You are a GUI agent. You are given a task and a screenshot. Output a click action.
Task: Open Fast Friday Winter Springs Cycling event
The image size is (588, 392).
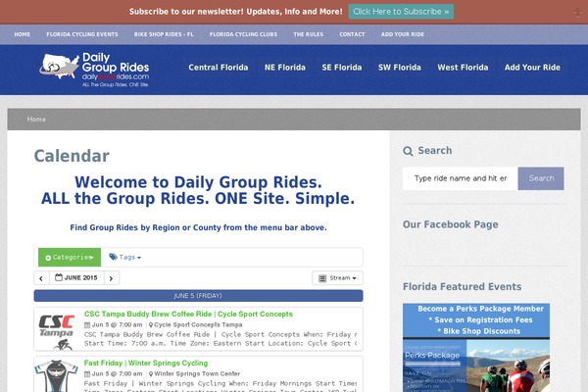(146, 364)
